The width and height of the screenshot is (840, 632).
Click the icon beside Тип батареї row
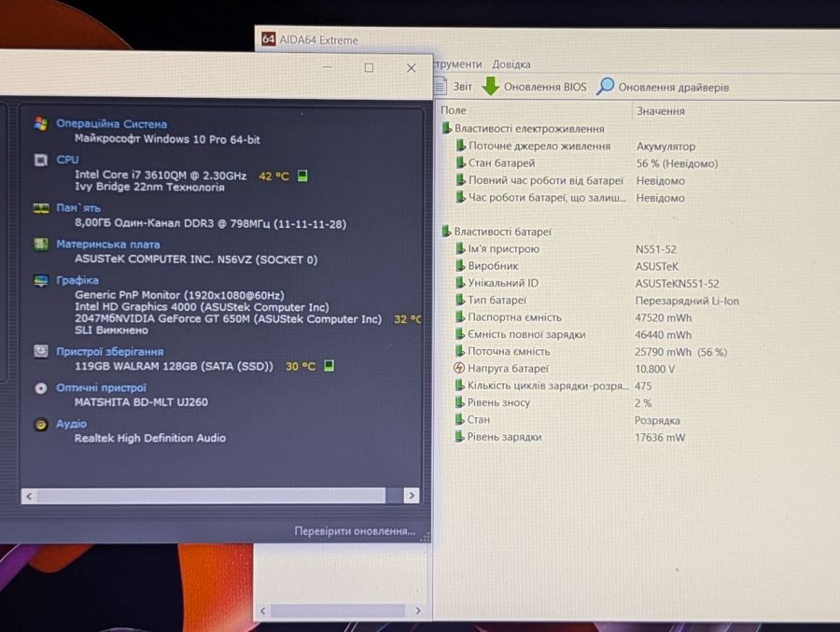click(x=459, y=300)
